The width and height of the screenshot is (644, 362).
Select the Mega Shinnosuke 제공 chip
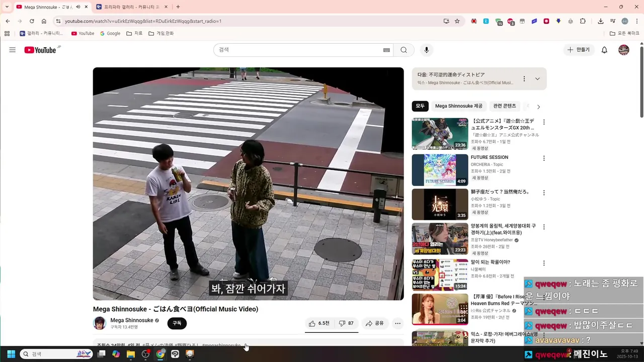(458, 106)
